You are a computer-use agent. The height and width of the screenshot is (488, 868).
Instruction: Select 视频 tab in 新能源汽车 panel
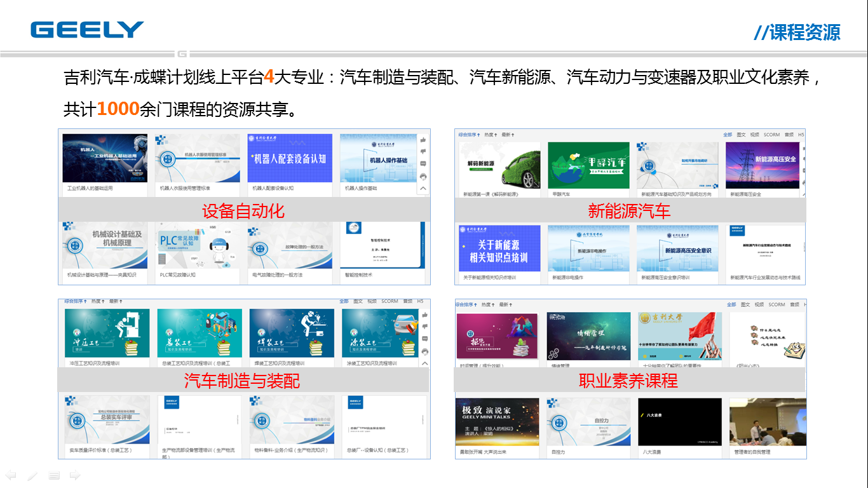click(x=755, y=135)
